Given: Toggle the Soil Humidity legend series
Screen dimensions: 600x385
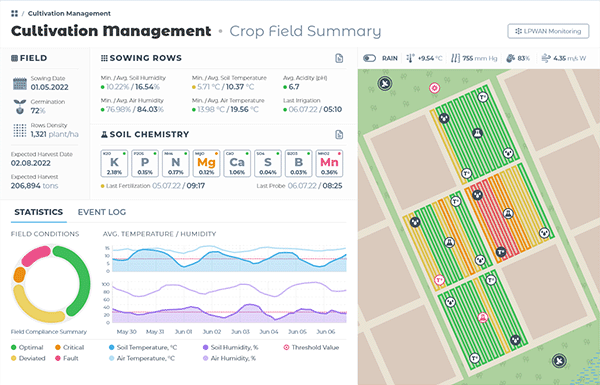Looking at the screenshot, I should coord(231,347).
